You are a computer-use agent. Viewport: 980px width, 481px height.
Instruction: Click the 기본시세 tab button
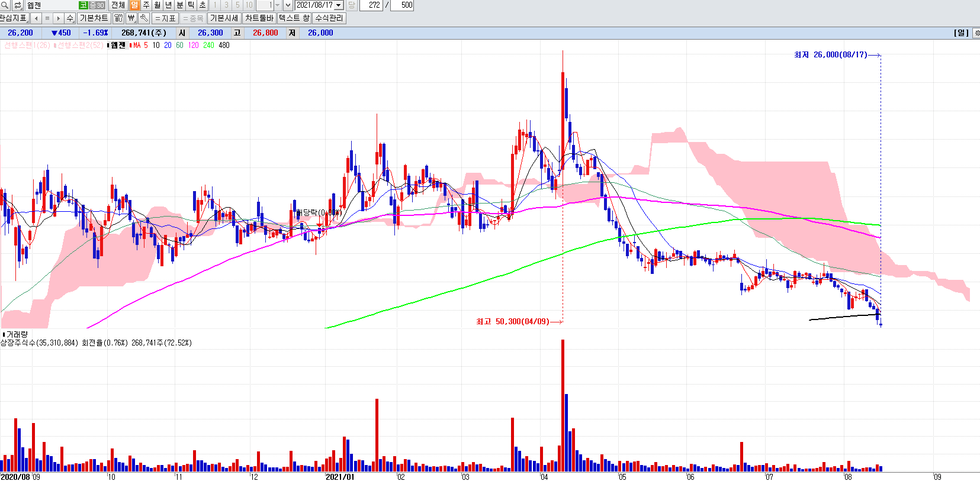(224, 18)
